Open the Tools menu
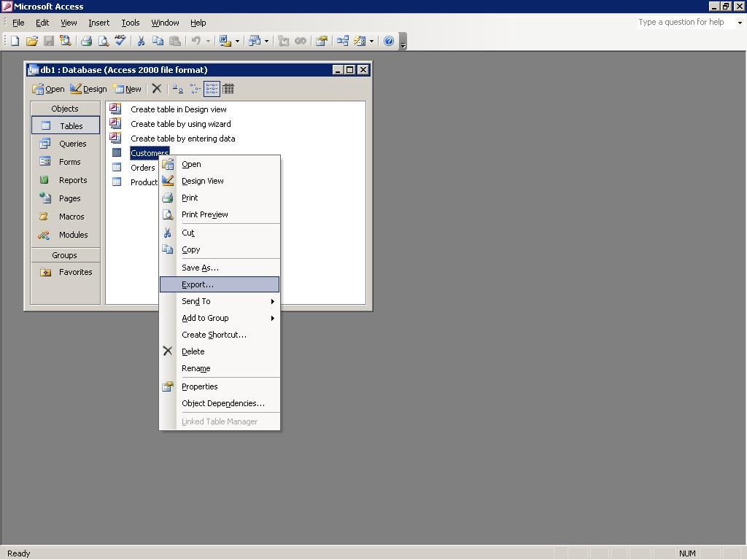 (x=130, y=23)
